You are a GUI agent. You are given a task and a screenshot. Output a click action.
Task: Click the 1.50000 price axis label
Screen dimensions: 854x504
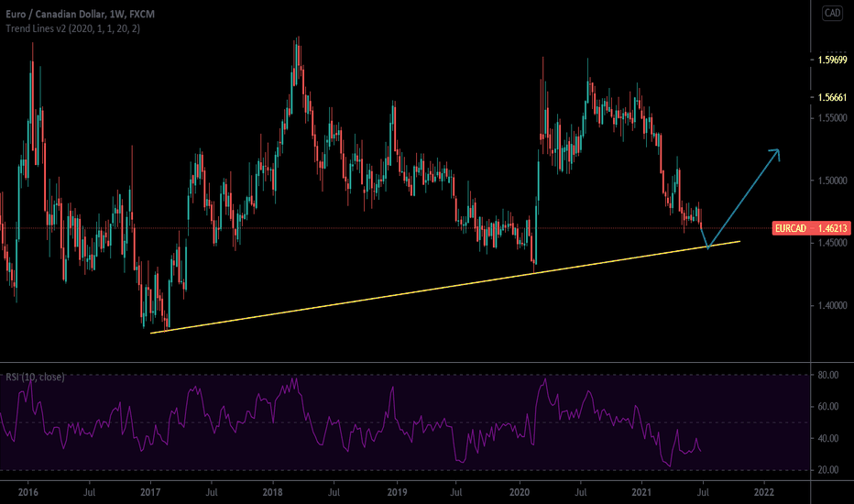click(x=832, y=181)
